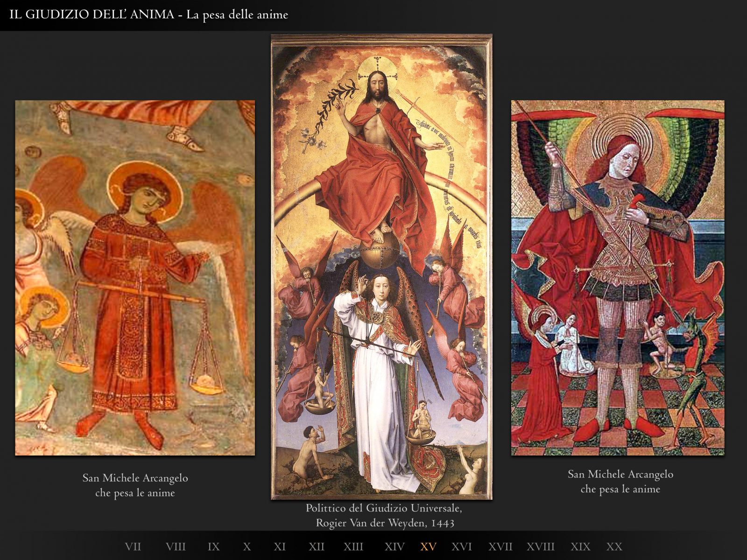The width and height of the screenshot is (747, 560).
Task: Select the highlighted century XV marker
Action: 428,546
